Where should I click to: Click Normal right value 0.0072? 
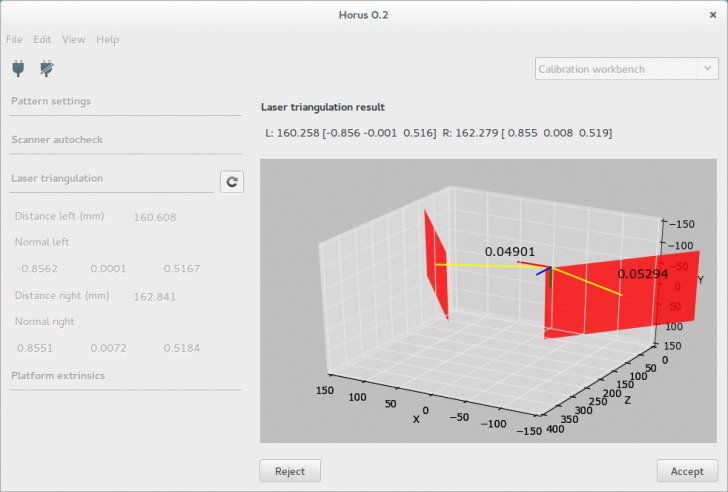(x=108, y=348)
